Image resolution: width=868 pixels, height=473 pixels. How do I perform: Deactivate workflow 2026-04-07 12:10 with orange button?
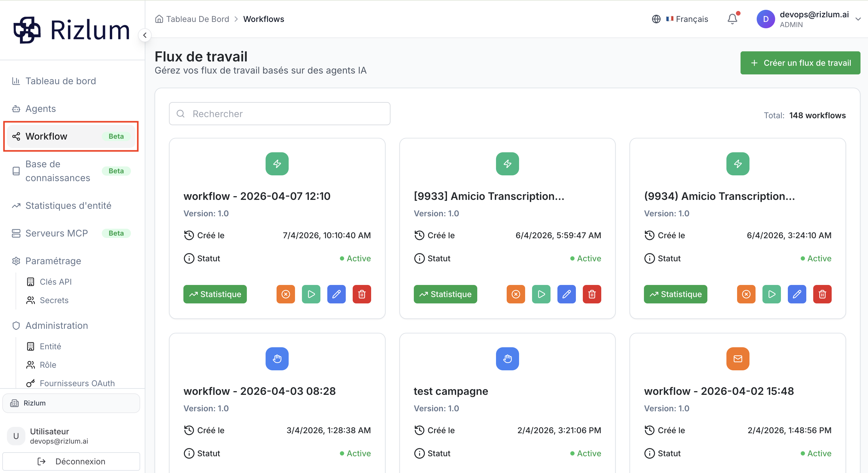pos(286,294)
